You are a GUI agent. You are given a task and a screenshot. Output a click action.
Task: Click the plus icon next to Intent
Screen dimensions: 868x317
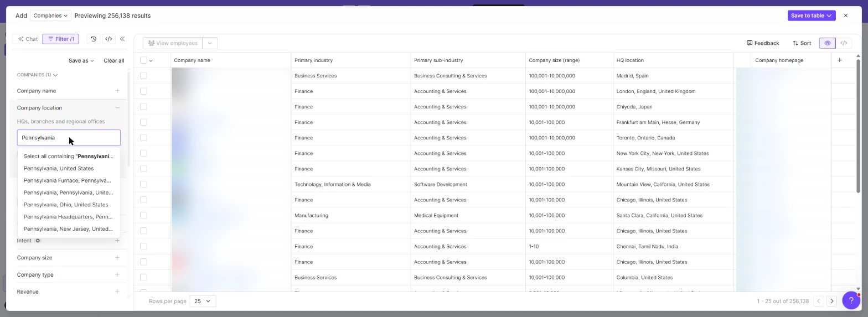117,241
